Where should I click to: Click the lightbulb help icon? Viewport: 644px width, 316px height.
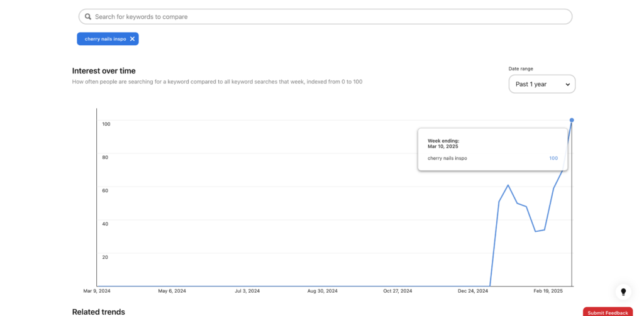coord(623,291)
